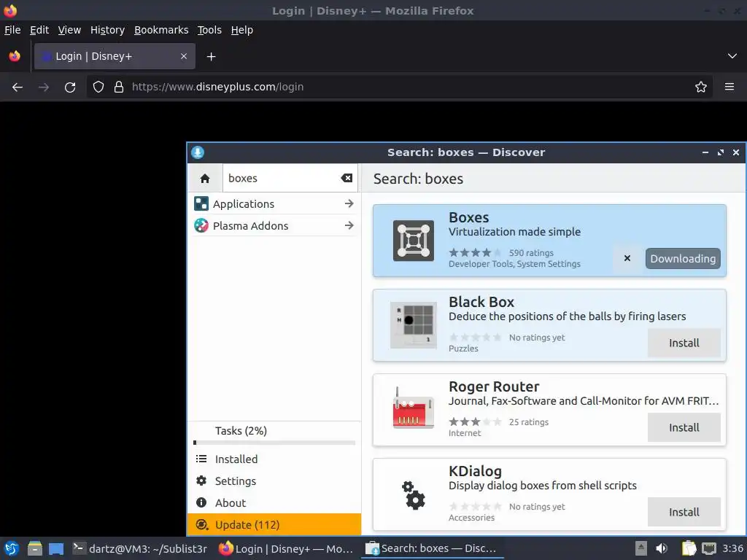Open the Update (112) page
This screenshot has width=747, height=560.
point(274,525)
